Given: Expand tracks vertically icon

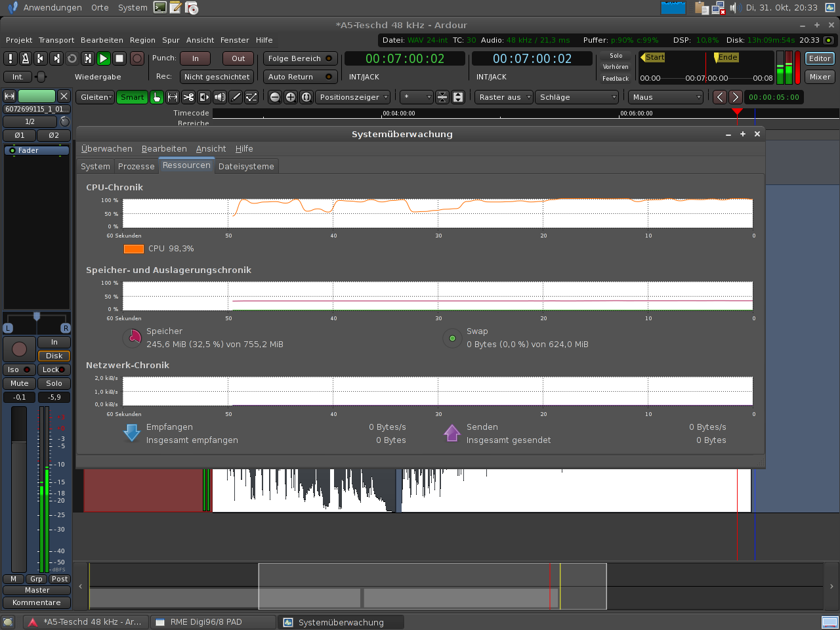Looking at the screenshot, I should [458, 97].
